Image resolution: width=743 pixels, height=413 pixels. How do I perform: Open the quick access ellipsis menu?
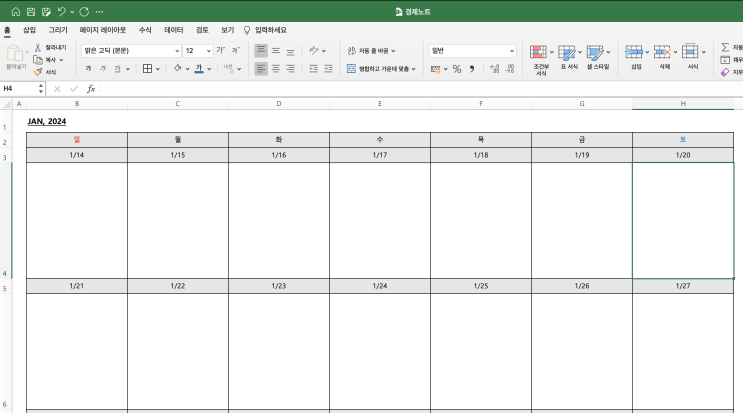[99, 12]
